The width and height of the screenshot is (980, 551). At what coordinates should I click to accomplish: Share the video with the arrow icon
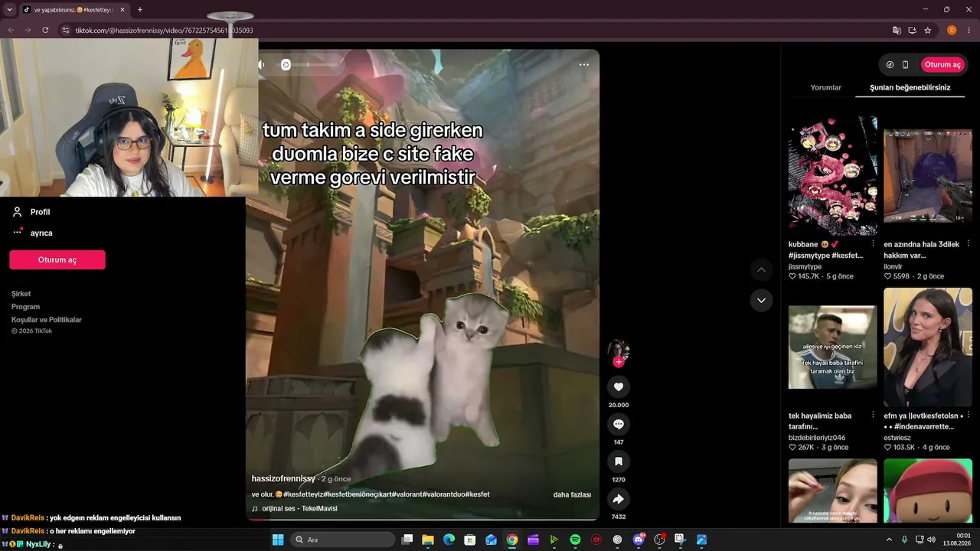coord(619,499)
